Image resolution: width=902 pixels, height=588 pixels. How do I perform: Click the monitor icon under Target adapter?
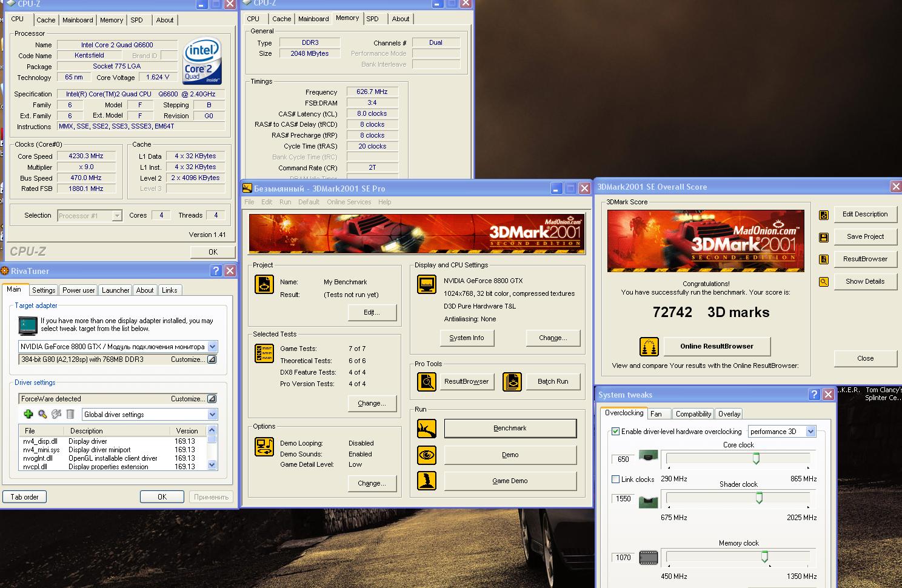(28, 326)
